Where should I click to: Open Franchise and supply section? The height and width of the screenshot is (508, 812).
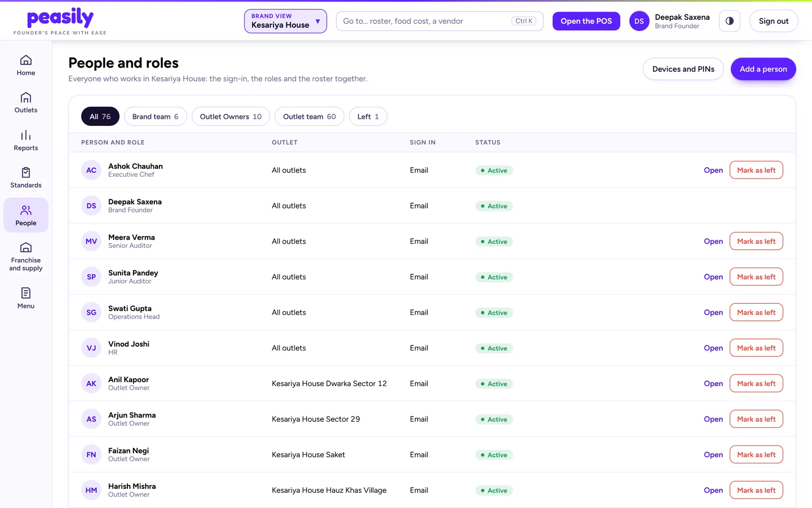pyautogui.click(x=26, y=257)
